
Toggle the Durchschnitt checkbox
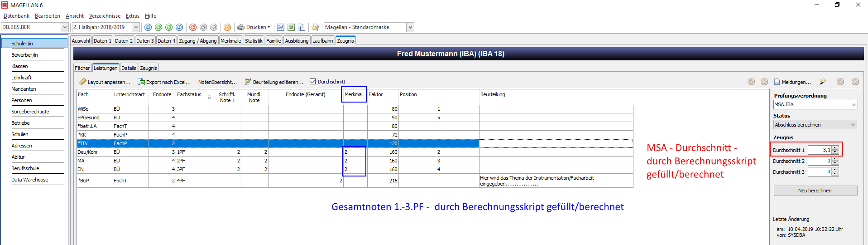point(312,82)
